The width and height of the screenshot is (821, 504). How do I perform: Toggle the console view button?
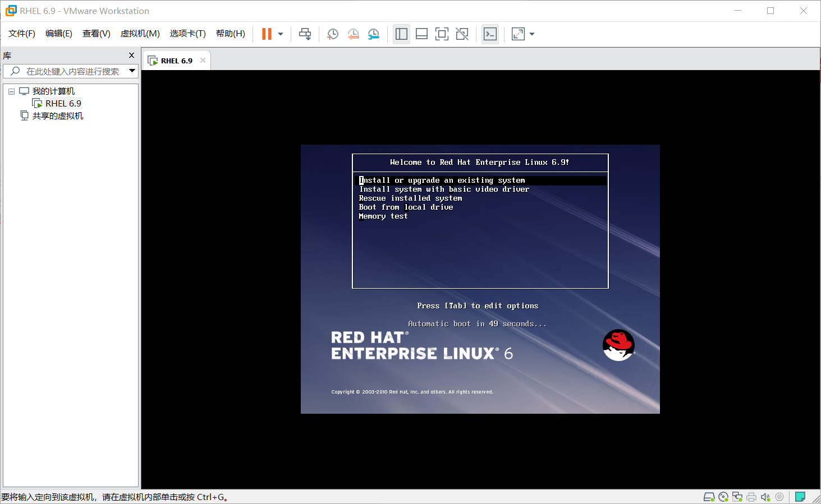coord(490,34)
